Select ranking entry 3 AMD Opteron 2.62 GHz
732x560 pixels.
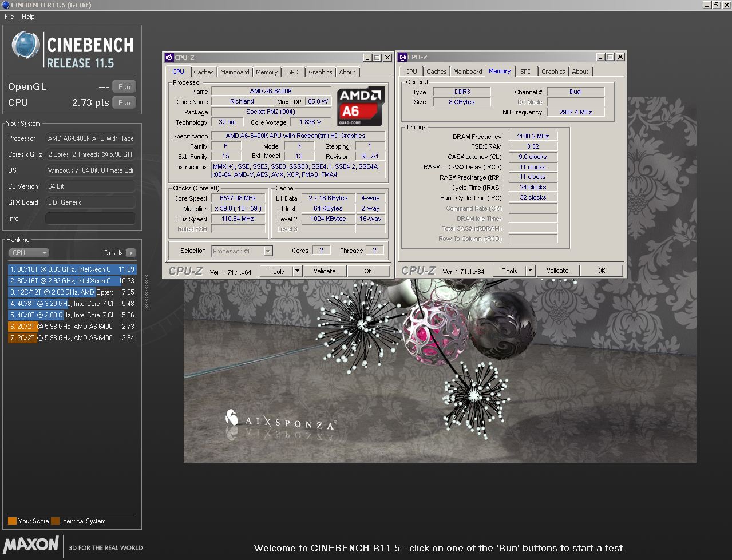point(72,292)
